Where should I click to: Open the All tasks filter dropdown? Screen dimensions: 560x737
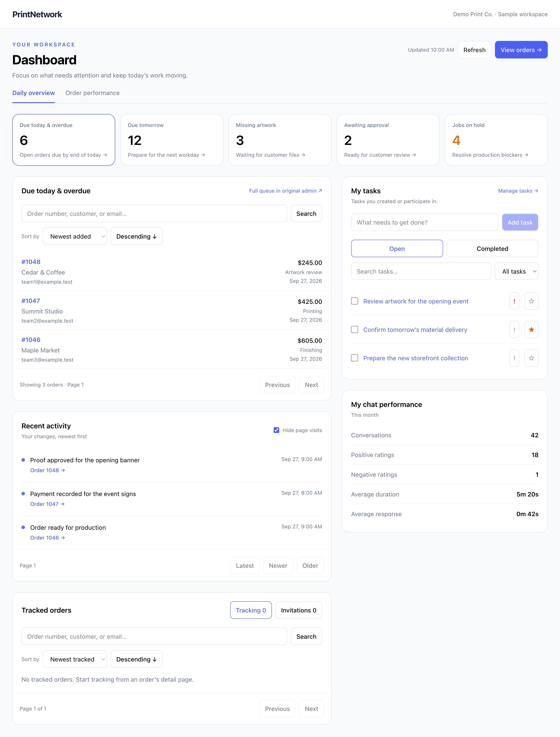516,271
